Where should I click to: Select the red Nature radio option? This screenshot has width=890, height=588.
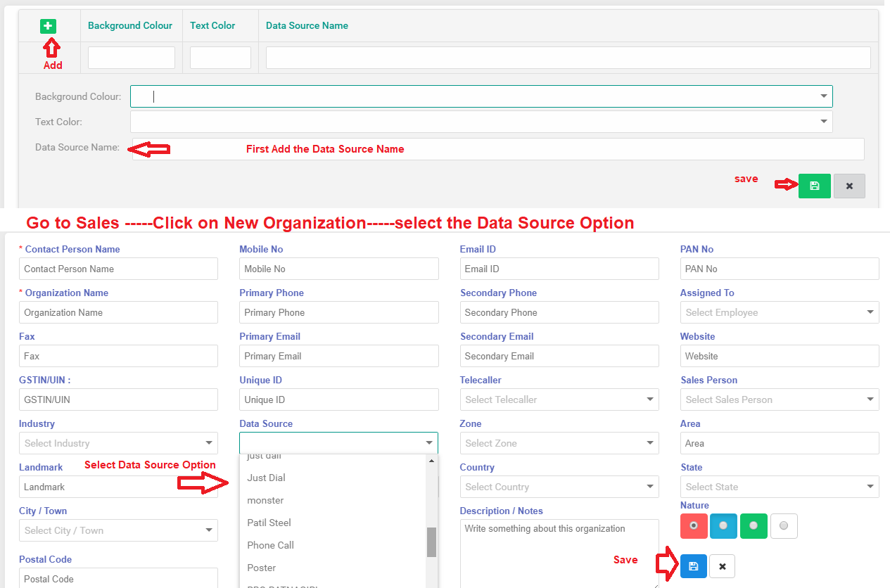[694, 525]
